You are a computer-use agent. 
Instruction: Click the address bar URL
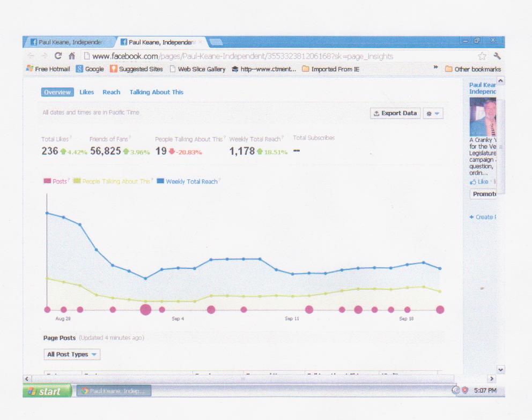[242, 56]
